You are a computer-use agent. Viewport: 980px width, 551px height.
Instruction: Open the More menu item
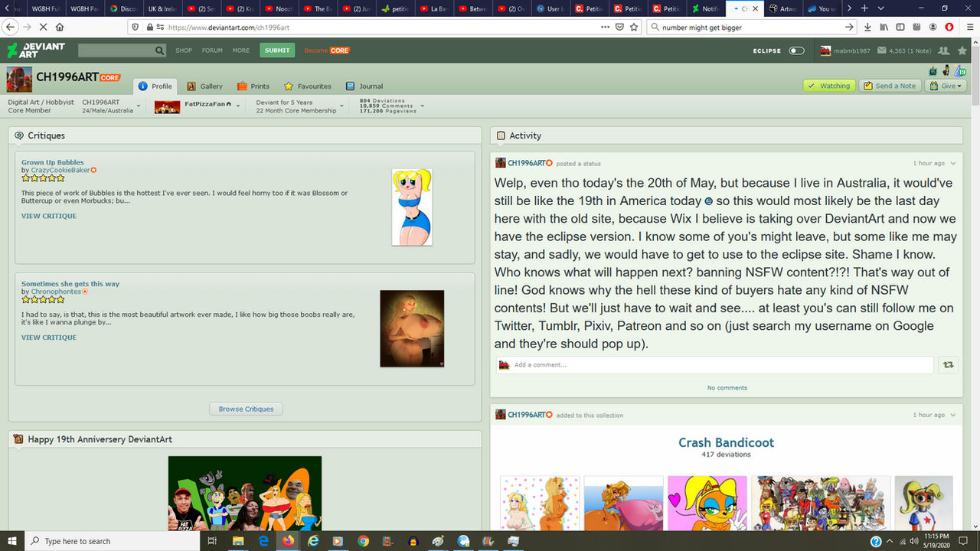coord(241,51)
